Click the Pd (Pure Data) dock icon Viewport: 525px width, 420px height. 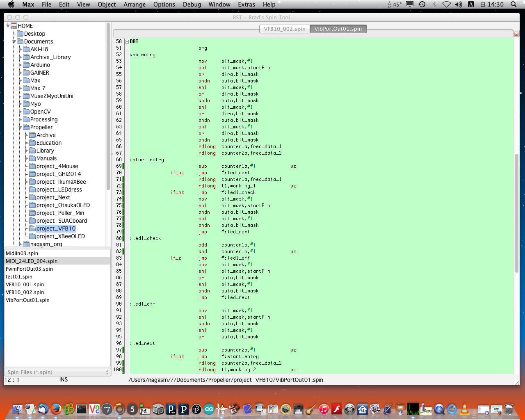tap(144, 409)
